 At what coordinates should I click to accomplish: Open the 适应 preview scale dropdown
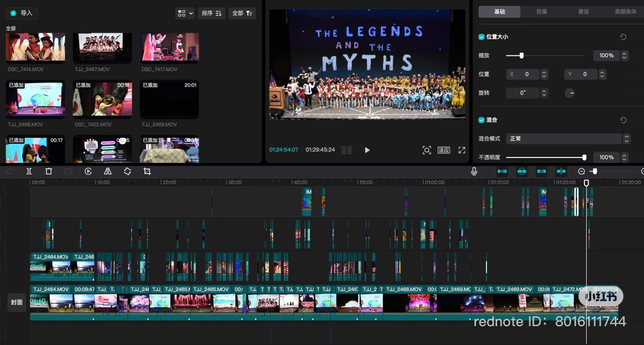point(444,150)
